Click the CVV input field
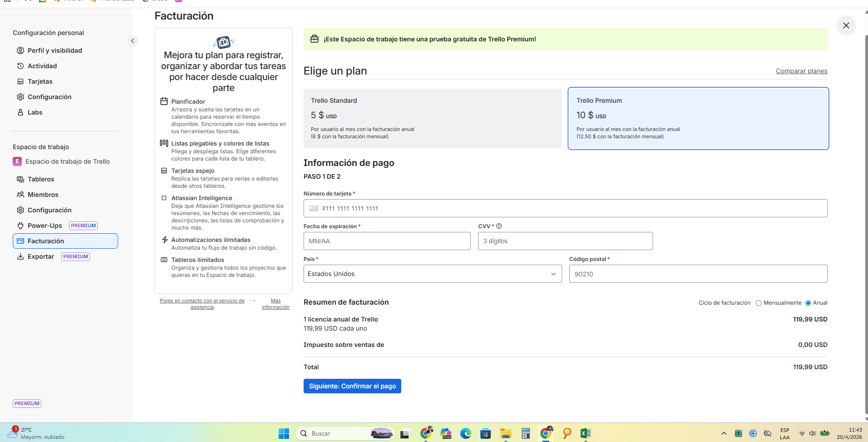 click(565, 241)
